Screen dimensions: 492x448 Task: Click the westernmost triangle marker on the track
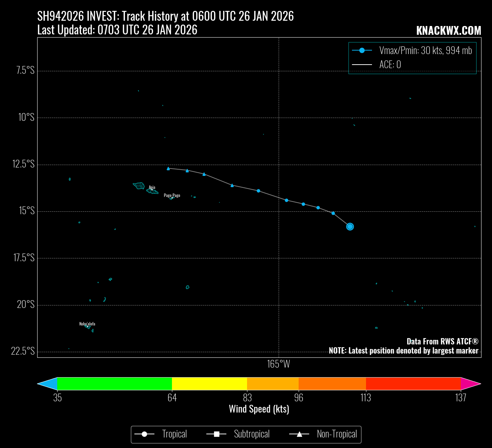168,169
